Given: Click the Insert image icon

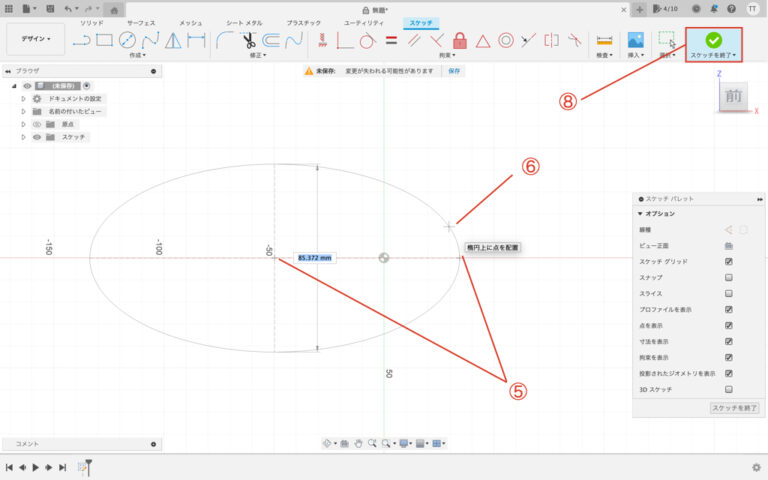Looking at the screenshot, I should point(634,41).
